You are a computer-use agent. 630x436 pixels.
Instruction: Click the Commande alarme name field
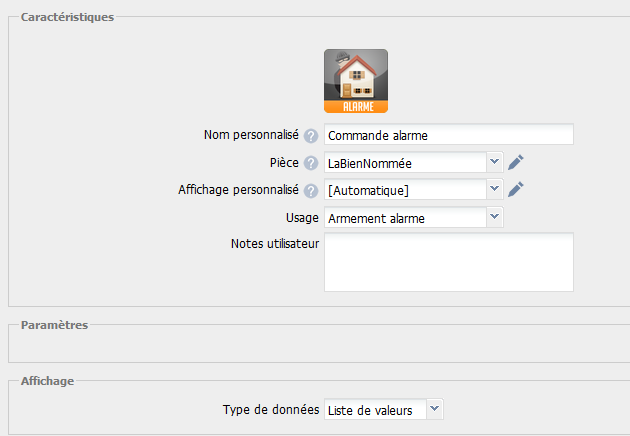449,135
